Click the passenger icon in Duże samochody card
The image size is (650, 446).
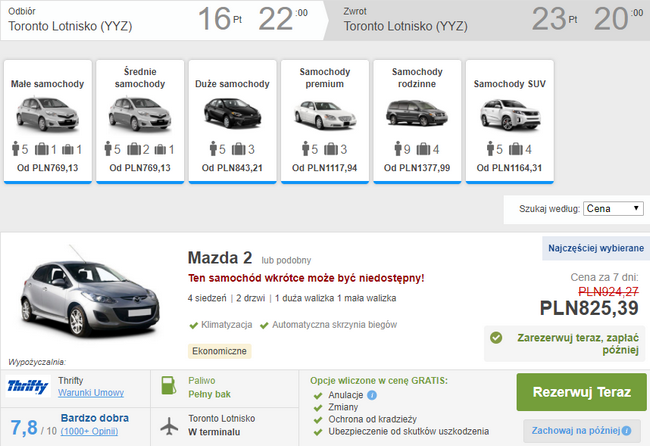pos(213,148)
